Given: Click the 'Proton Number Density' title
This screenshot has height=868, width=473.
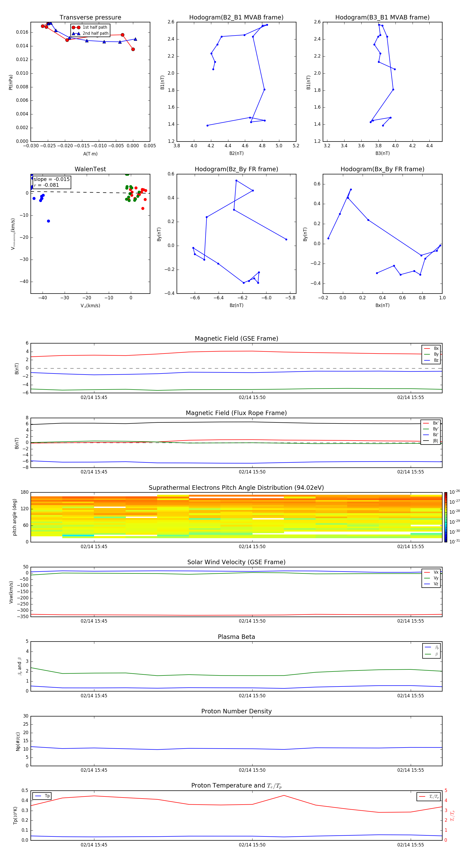Looking at the screenshot, I should pyautogui.click(x=236, y=711).
